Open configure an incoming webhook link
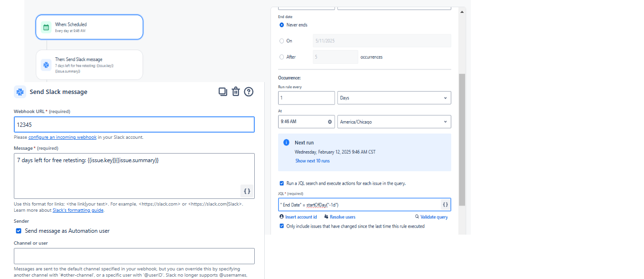This screenshot has width=644, height=279. 62,137
